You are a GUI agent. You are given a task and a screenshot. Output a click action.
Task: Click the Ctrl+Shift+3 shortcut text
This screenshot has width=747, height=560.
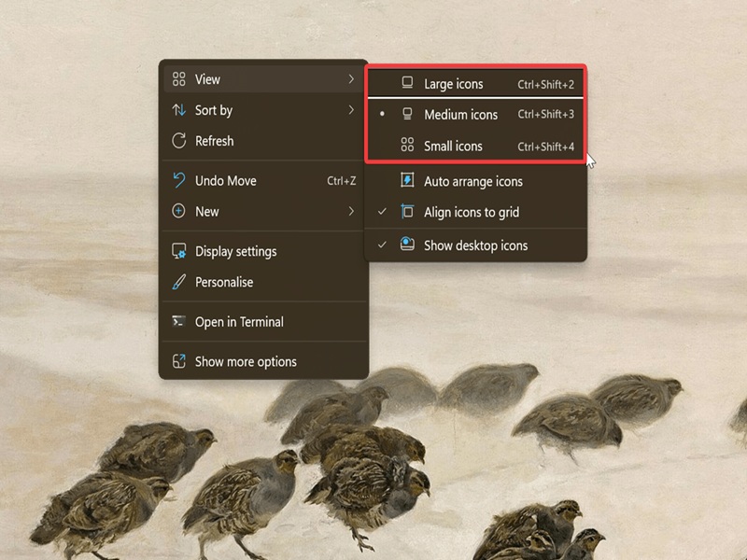(546, 114)
